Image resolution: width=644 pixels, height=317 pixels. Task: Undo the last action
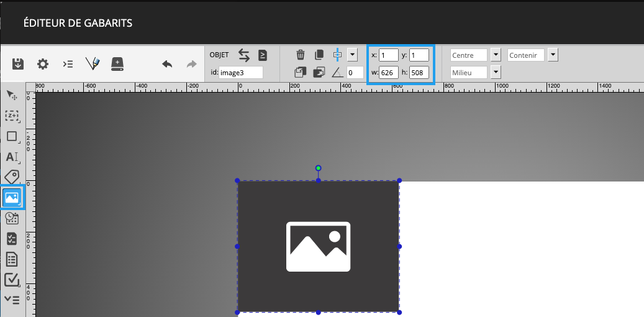(x=167, y=64)
